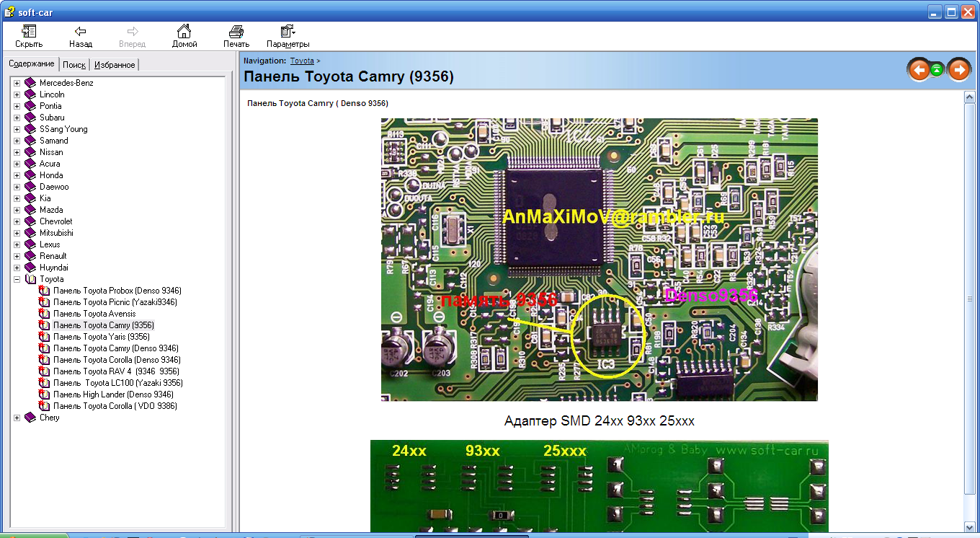Select the Lexus entry in contents
The height and width of the screenshot is (538, 980).
[x=50, y=244]
